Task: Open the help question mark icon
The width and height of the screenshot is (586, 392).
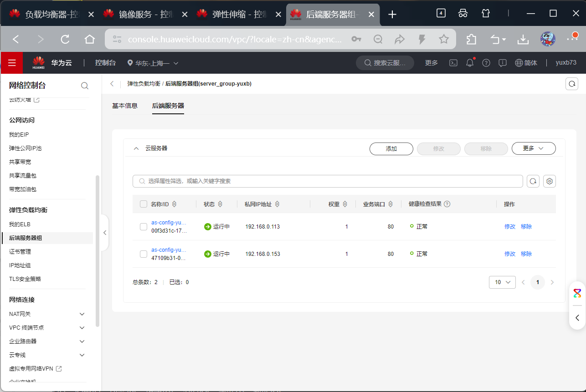Action: coord(486,63)
